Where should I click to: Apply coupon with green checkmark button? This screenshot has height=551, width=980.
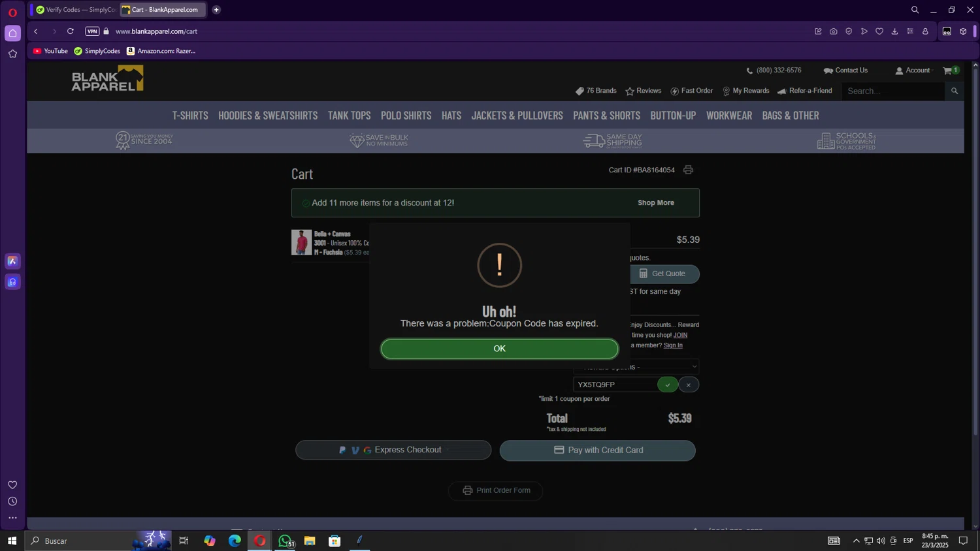668,385
